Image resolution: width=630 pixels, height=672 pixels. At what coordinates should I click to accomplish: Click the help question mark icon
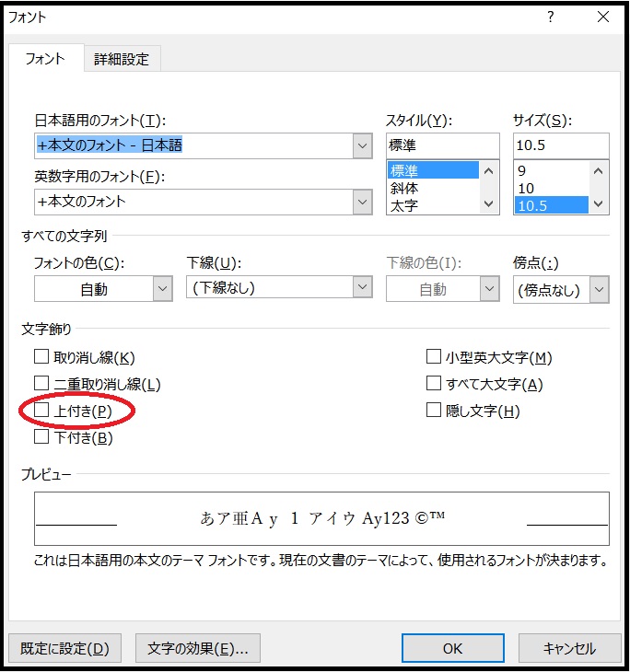pyautogui.click(x=551, y=17)
